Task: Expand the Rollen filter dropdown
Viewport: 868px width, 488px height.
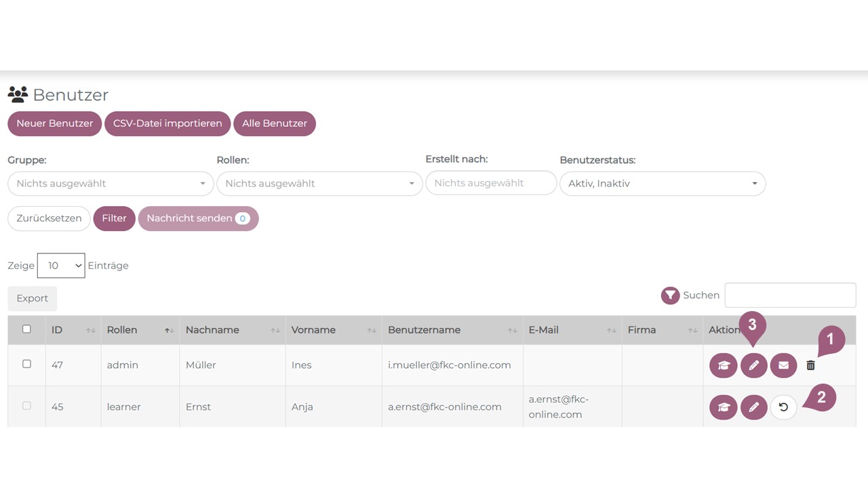Action: click(x=319, y=184)
